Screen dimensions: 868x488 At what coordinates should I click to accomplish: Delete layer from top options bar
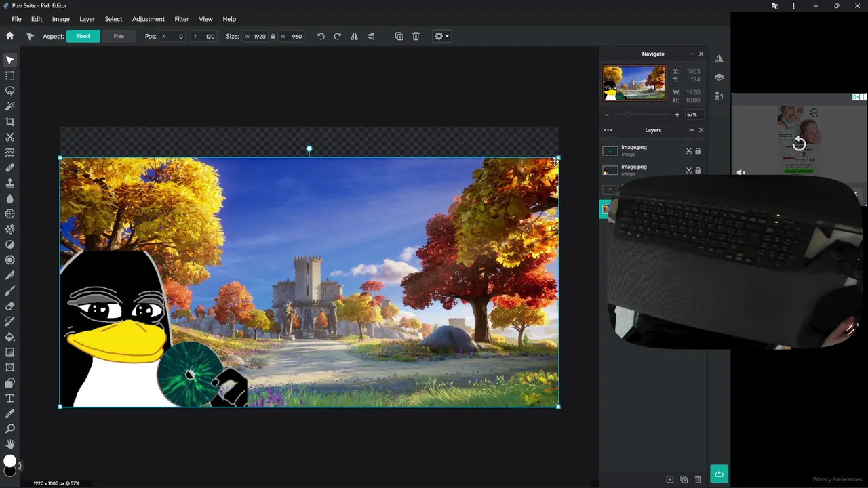416,36
